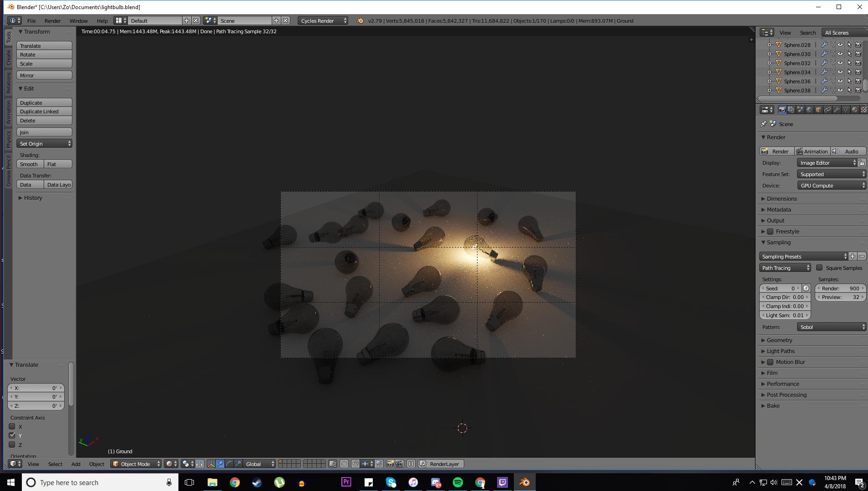Click the OpenGL render animation clapper icon

tap(400, 464)
